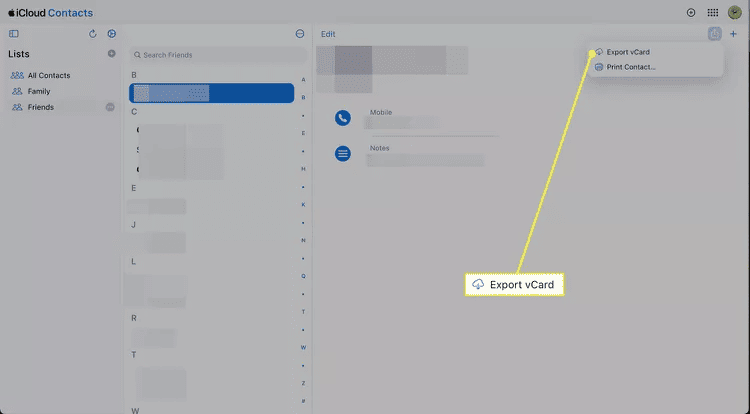Click the Mobile field label
This screenshot has width=750, height=414.
click(381, 112)
